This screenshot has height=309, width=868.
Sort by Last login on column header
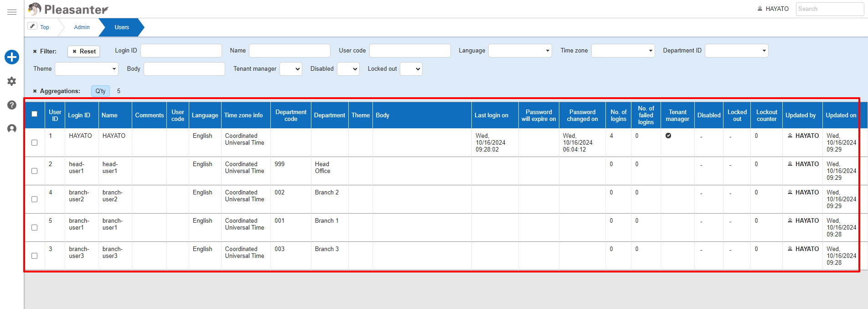point(495,115)
